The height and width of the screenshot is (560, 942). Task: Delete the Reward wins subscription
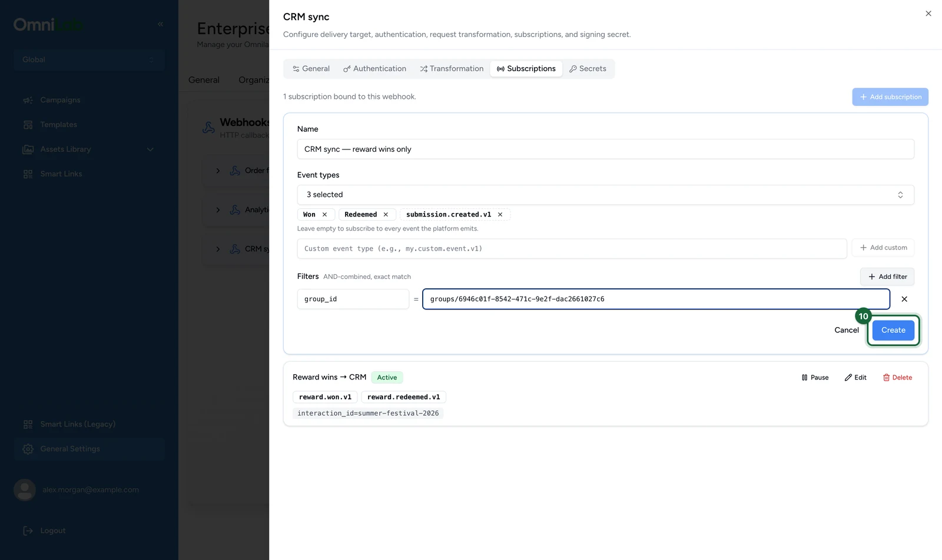coord(897,378)
